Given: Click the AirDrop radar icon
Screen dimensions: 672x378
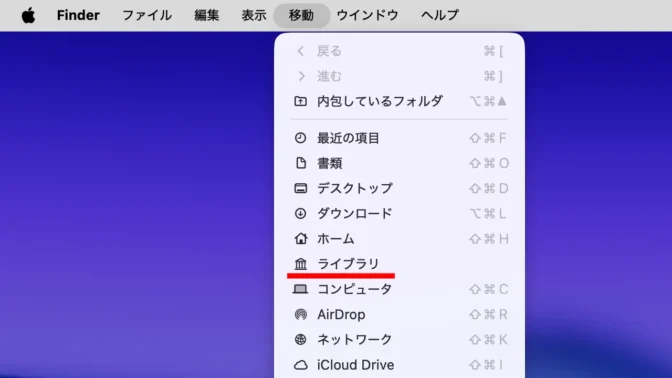Looking at the screenshot, I should (301, 315).
